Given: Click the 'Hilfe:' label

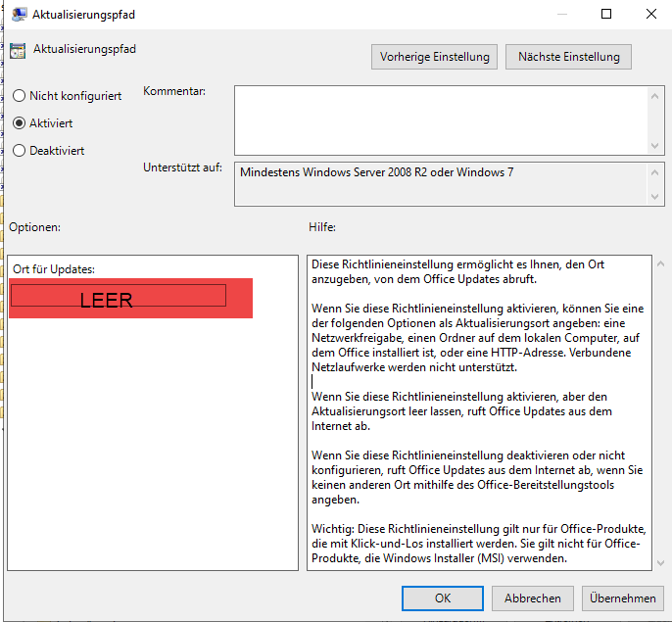Looking at the screenshot, I should 322,227.
